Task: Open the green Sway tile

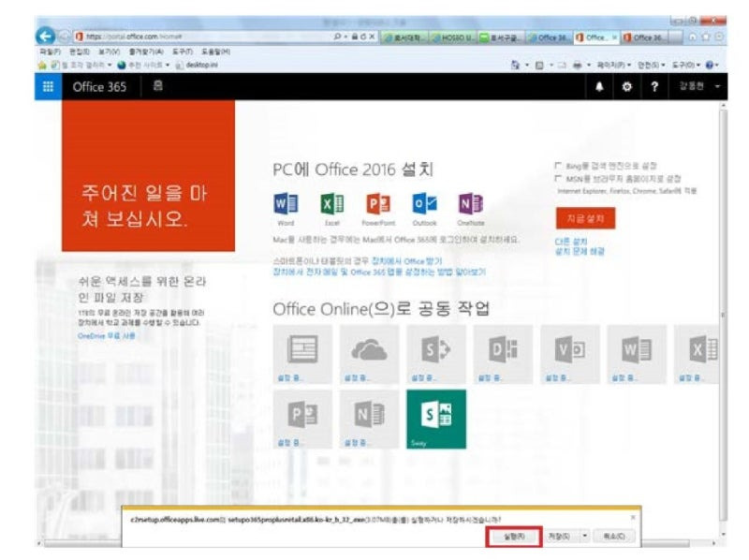Action: pos(436,419)
